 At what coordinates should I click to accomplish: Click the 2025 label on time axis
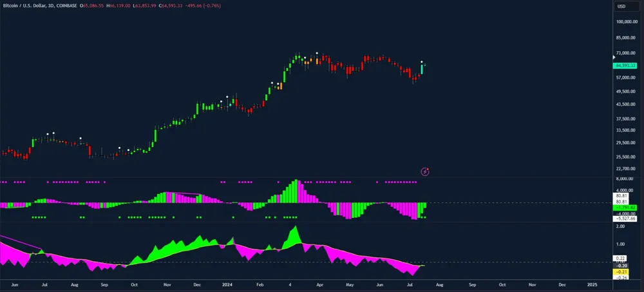point(592,284)
